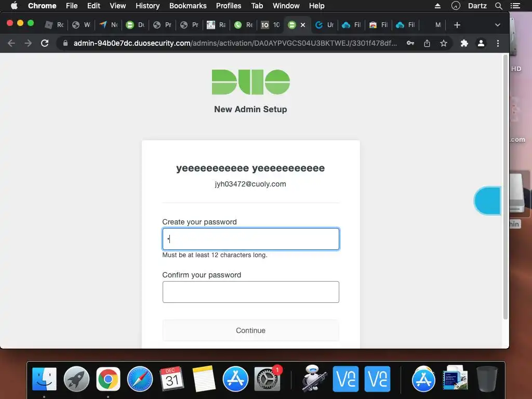Close the active Duo tab
Screen dimensions: 532x399
[x=303, y=25]
